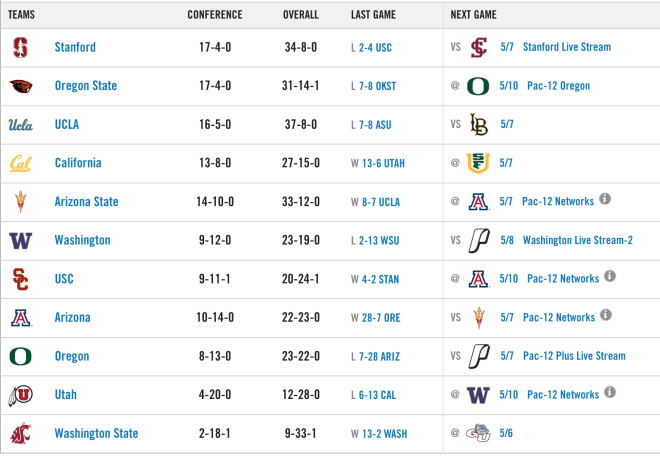Open the Stanford team link

point(75,47)
